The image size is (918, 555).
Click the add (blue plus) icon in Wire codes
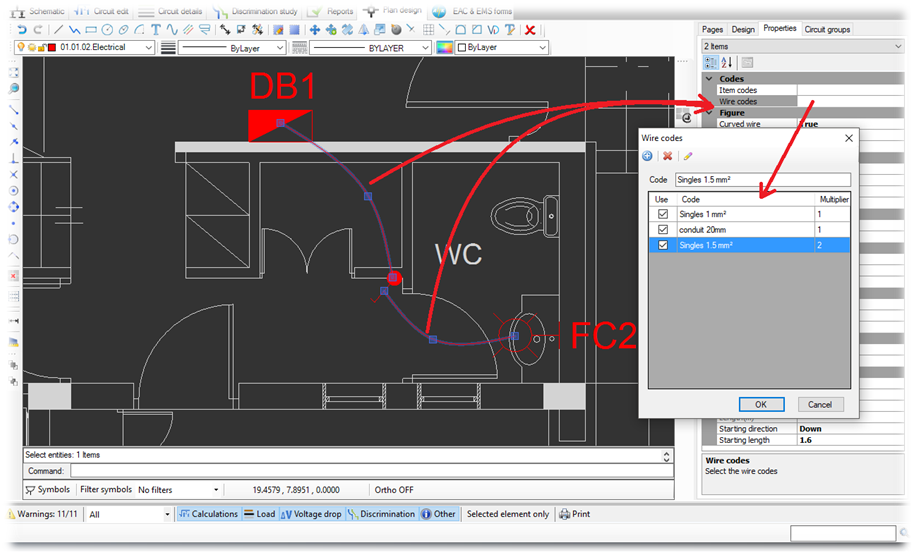(648, 156)
